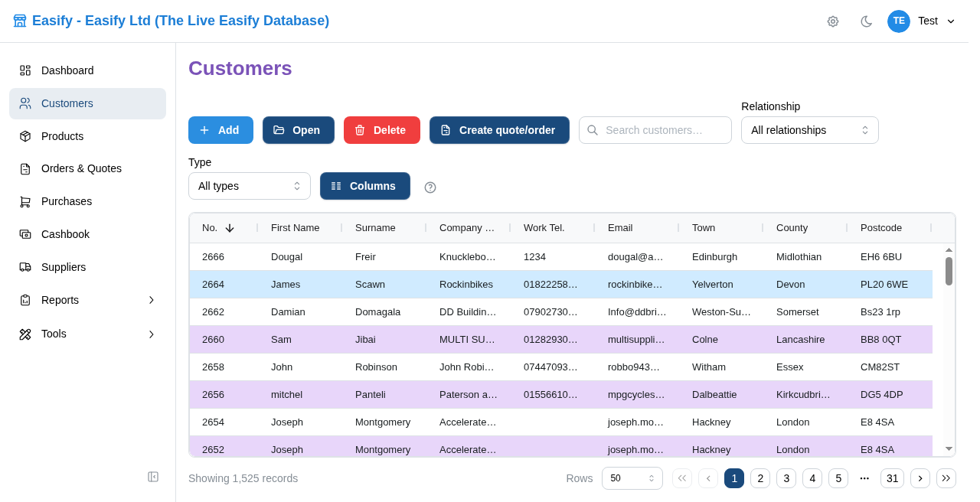
Task: Sort by First Name column header
Action: 295,228
